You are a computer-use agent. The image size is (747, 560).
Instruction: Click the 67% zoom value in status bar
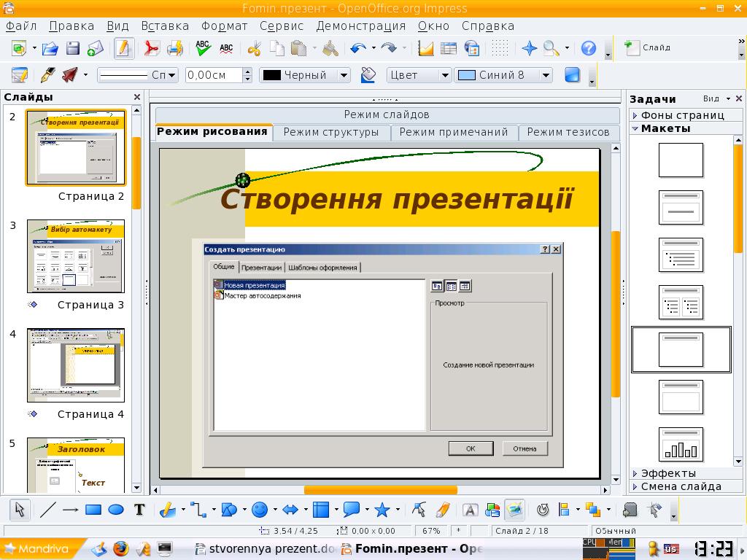click(x=431, y=531)
